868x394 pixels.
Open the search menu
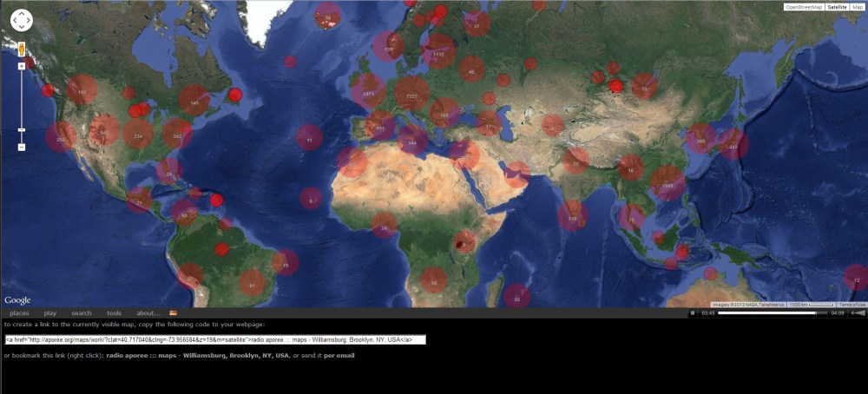tap(82, 312)
